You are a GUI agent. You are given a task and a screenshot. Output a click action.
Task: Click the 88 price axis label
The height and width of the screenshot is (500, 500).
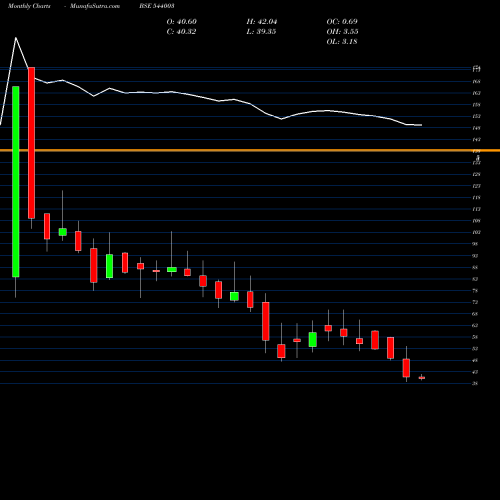click(475, 267)
